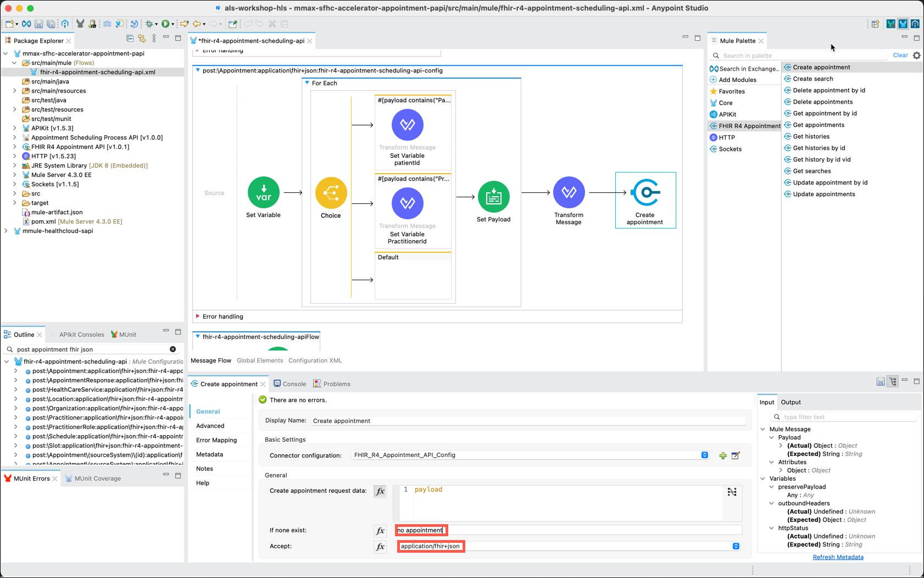The height and width of the screenshot is (578, 924).
Task: Open Metadata properties section
Action: pyautogui.click(x=209, y=454)
